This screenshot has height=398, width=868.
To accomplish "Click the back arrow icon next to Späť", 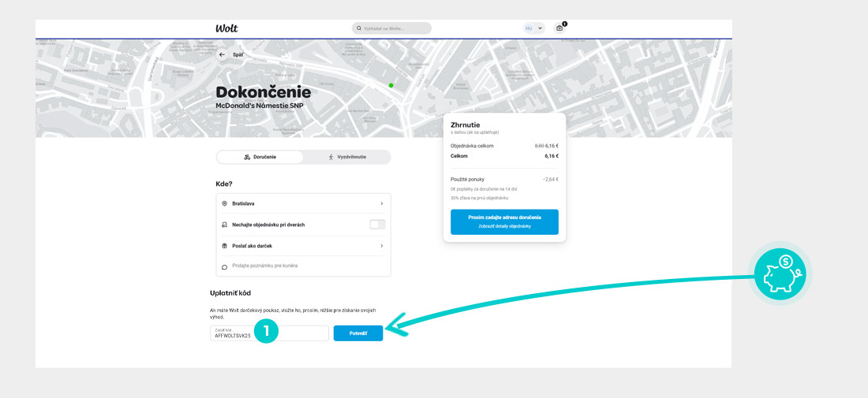I will coord(222,54).
